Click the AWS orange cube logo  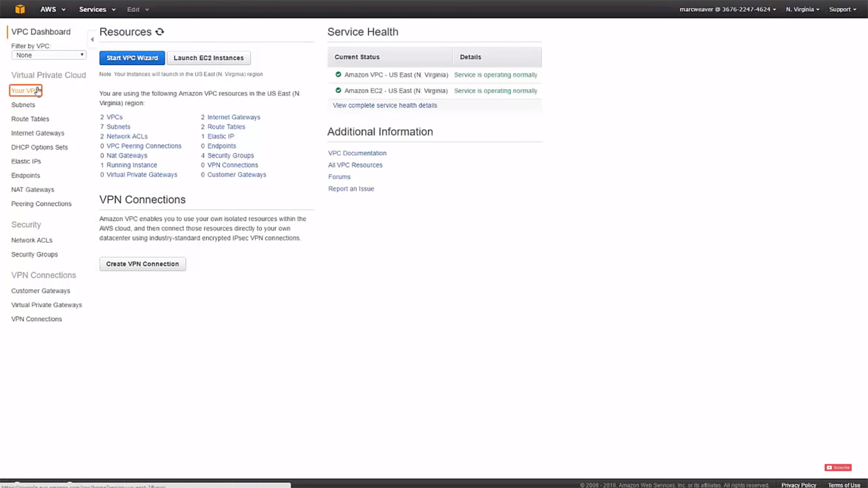tap(20, 9)
